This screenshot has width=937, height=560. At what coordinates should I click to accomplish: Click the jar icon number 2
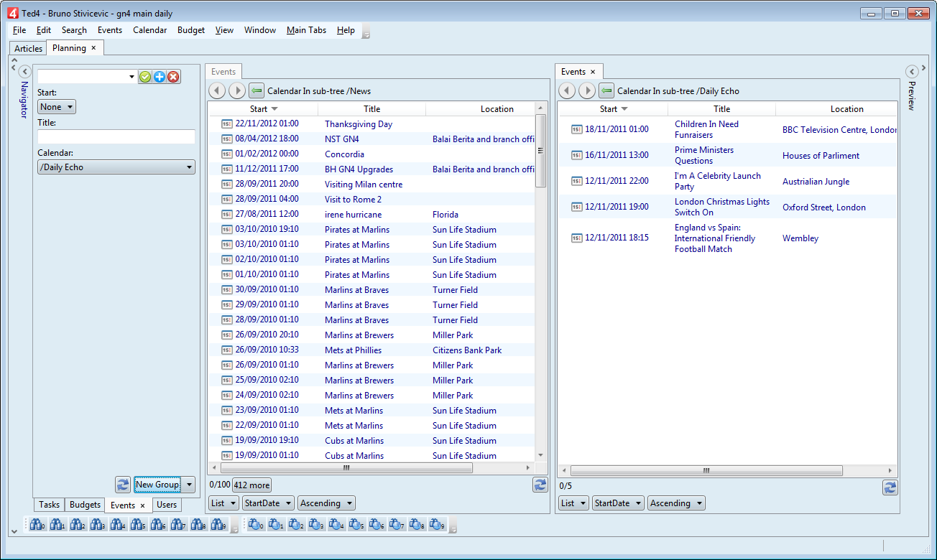pos(296,526)
